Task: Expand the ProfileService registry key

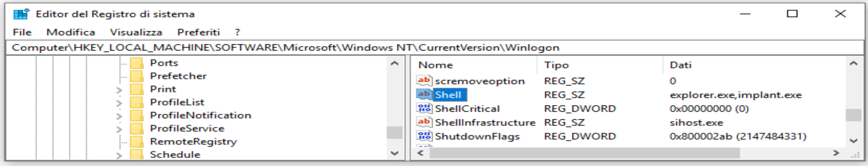Action: pyautogui.click(x=119, y=129)
